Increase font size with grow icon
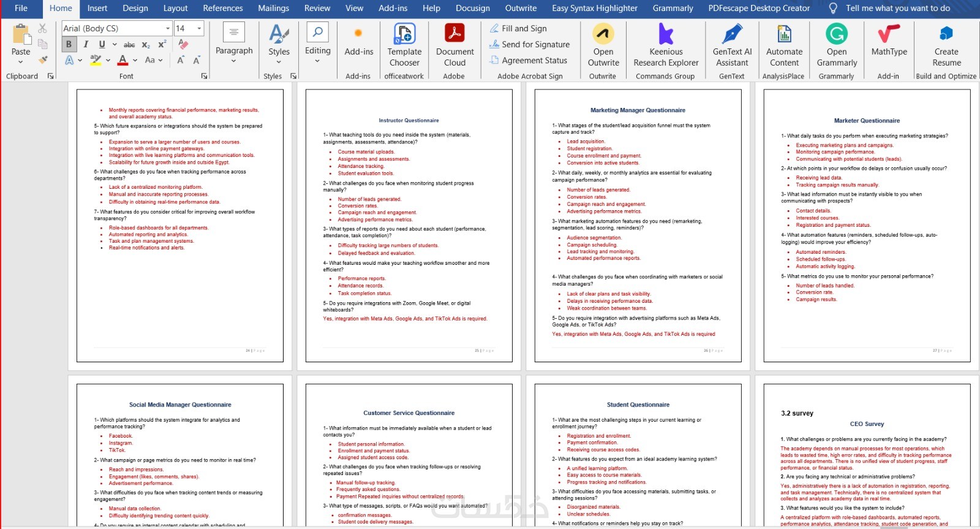The image size is (980, 529). click(x=181, y=60)
